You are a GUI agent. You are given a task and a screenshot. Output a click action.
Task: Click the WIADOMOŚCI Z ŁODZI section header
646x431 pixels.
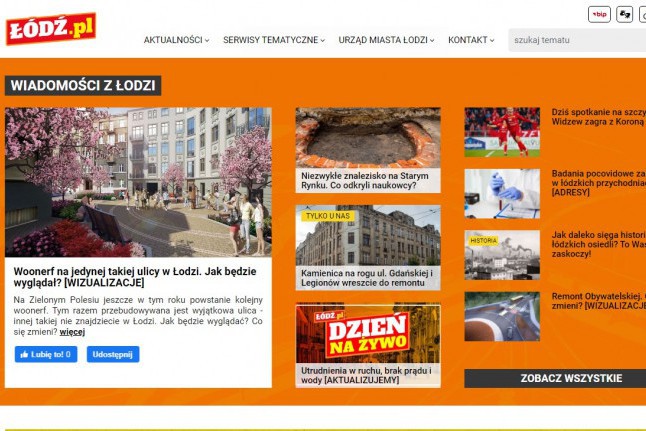83,86
